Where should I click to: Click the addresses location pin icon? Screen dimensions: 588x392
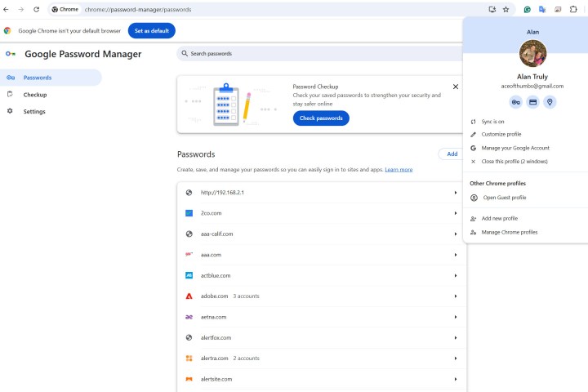click(x=550, y=102)
